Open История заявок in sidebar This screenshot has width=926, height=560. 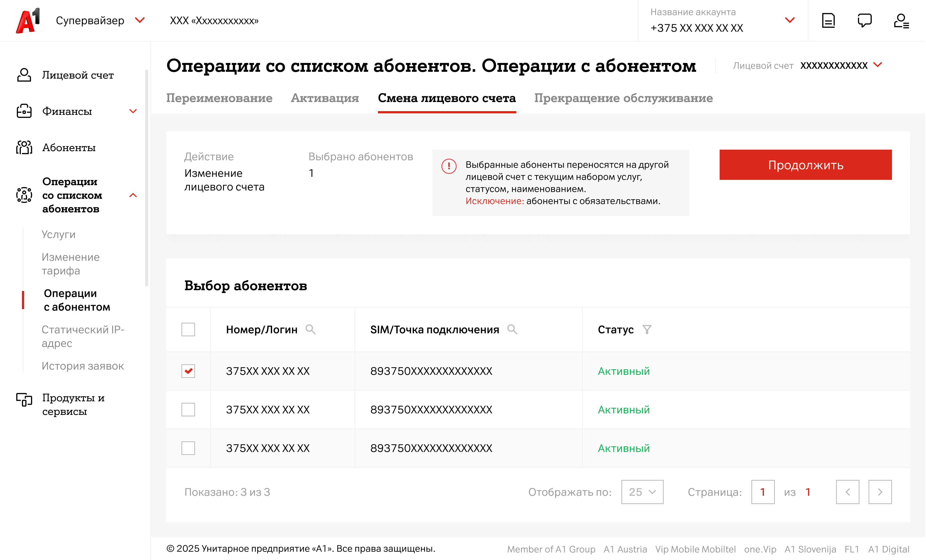(x=83, y=366)
